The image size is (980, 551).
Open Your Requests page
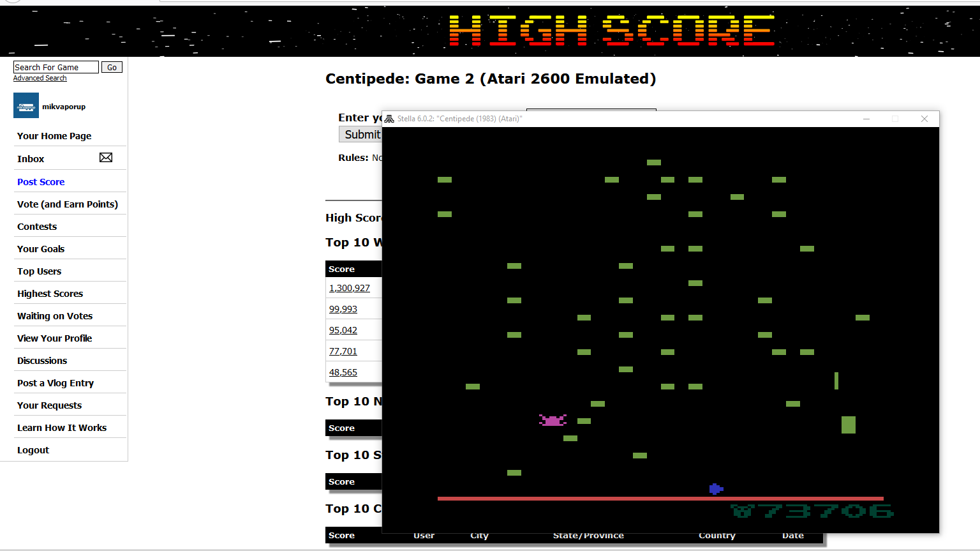click(50, 405)
